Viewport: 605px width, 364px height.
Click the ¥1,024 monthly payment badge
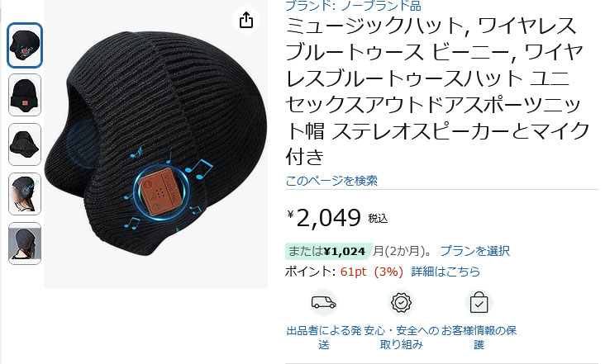pyautogui.click(x=329, y=251)
